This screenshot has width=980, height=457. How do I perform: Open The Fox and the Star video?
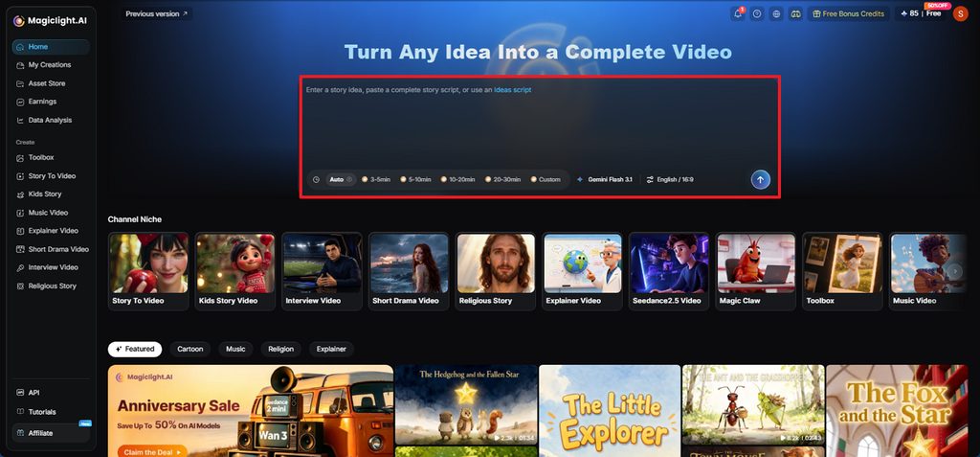[897, 411]
